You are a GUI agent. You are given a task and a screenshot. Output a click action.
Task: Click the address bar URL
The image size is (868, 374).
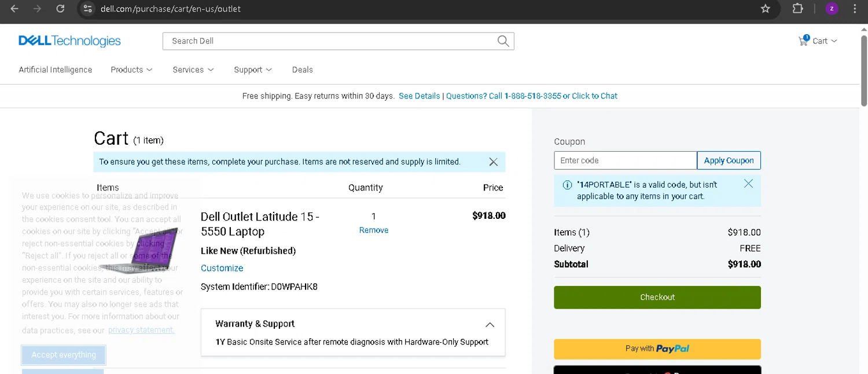tap(171, 9)
